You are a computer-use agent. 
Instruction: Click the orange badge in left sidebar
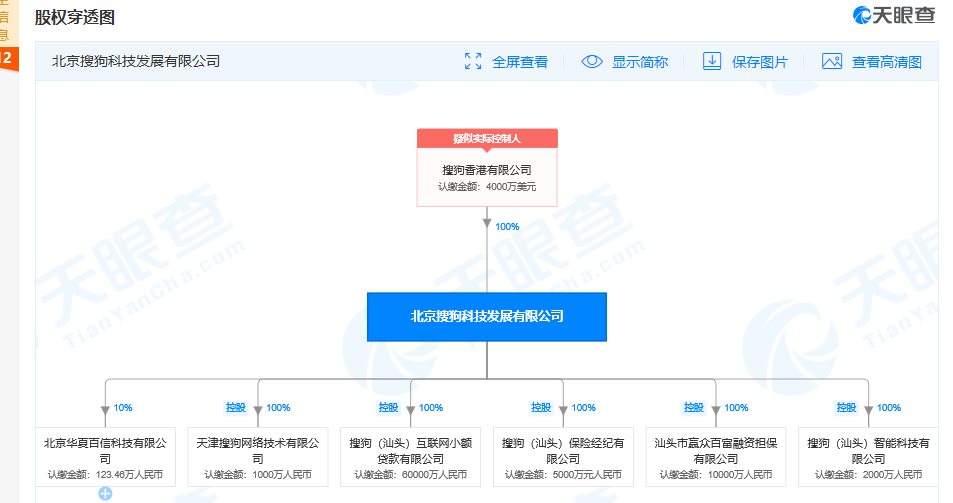click(7, 58)
